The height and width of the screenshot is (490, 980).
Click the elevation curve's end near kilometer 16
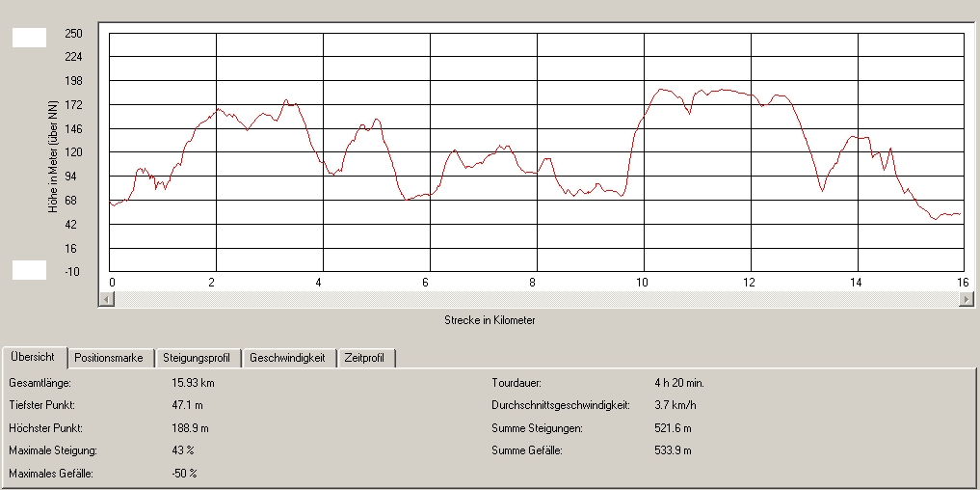point(958,214)
